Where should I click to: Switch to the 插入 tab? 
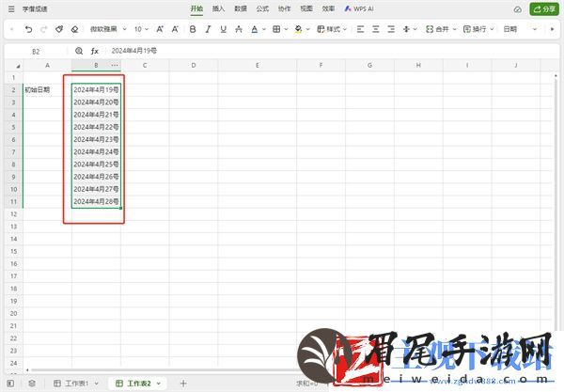(218, 9)
